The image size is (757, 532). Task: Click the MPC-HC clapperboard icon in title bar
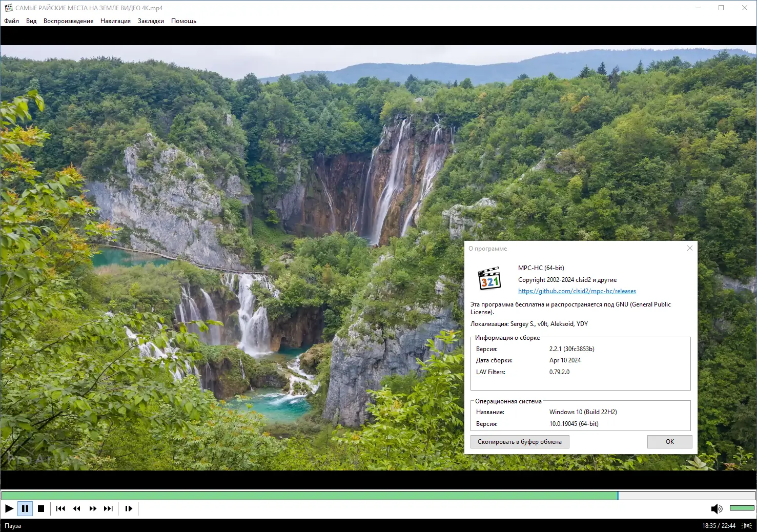click(x=8, y=8)
